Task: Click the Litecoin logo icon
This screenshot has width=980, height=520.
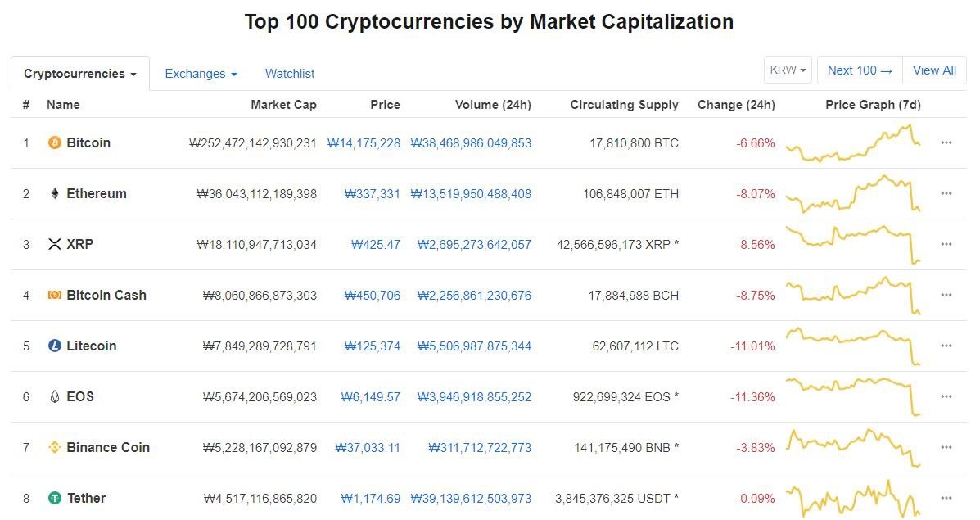Action: click(x=55, y=346)
